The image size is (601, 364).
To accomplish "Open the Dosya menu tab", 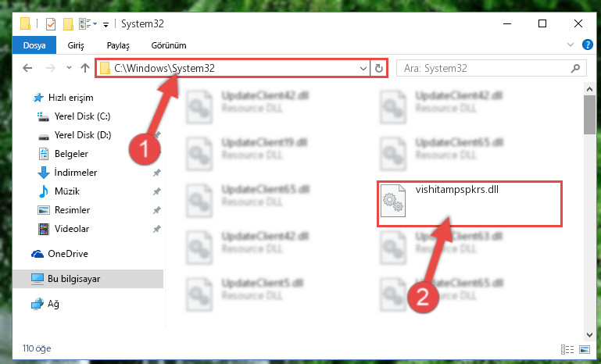I will [x=34, y=45].
